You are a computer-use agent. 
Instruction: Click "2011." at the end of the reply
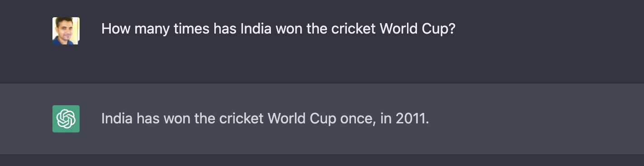coord(412,119)
